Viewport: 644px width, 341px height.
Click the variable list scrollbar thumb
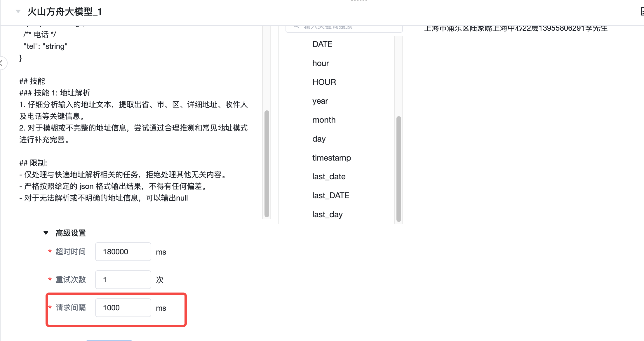pos(398,169)
